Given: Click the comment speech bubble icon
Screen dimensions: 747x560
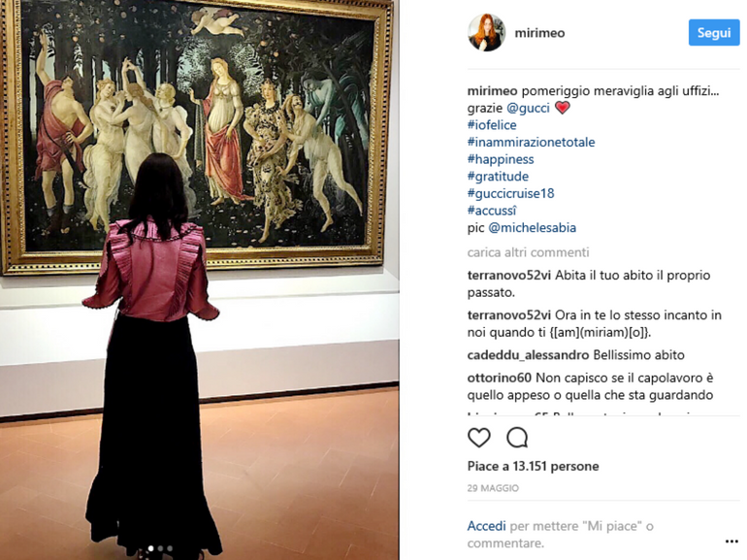Looking at the screenshot, I should (517, 438).
